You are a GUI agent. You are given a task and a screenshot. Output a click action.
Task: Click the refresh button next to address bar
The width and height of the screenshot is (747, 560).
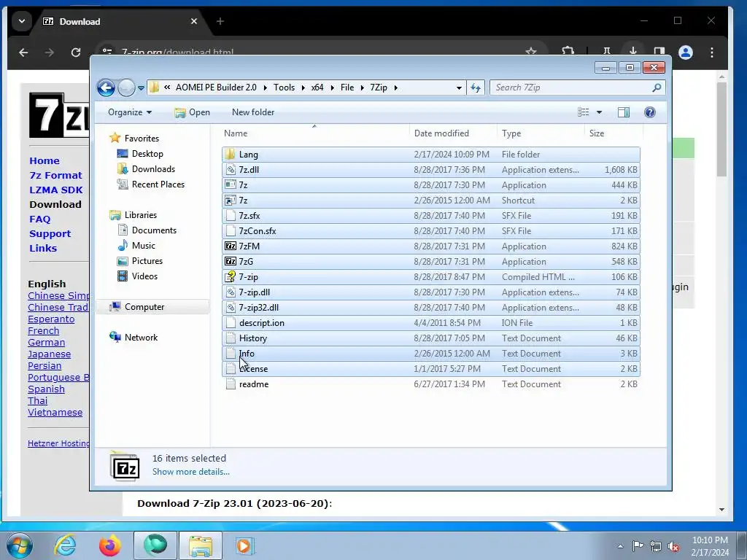[x=476, y=87]
